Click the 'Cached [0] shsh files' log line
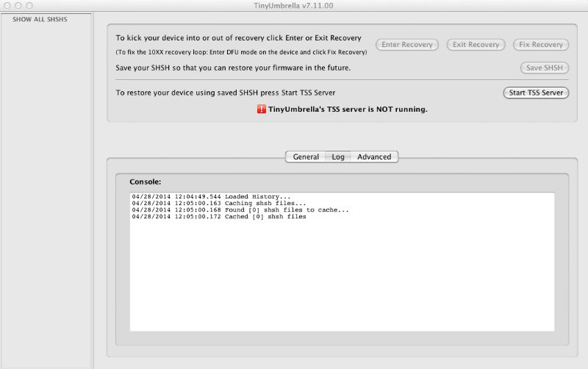588x369 pixels. click(219, 217)
